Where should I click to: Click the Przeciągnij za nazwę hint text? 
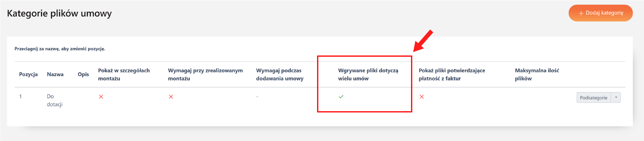coord(60,49)
